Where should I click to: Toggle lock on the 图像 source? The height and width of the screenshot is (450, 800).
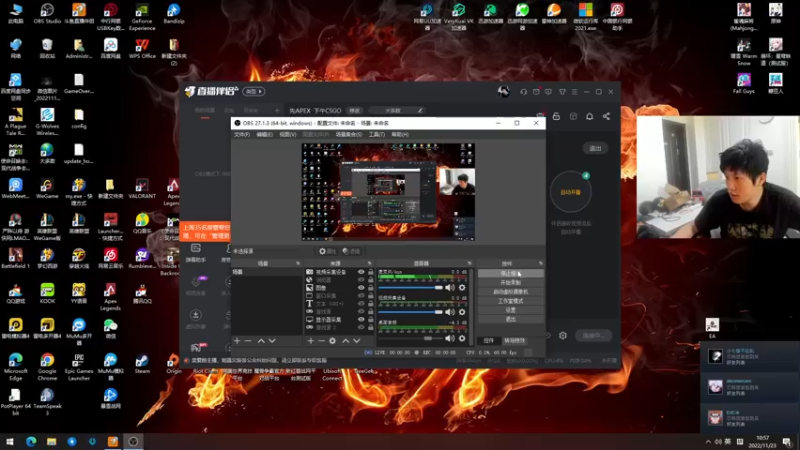(x=371, y=288)
